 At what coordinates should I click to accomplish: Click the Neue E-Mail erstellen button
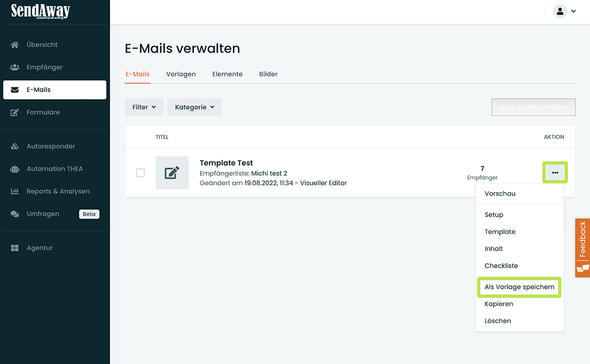click(533, 107)
